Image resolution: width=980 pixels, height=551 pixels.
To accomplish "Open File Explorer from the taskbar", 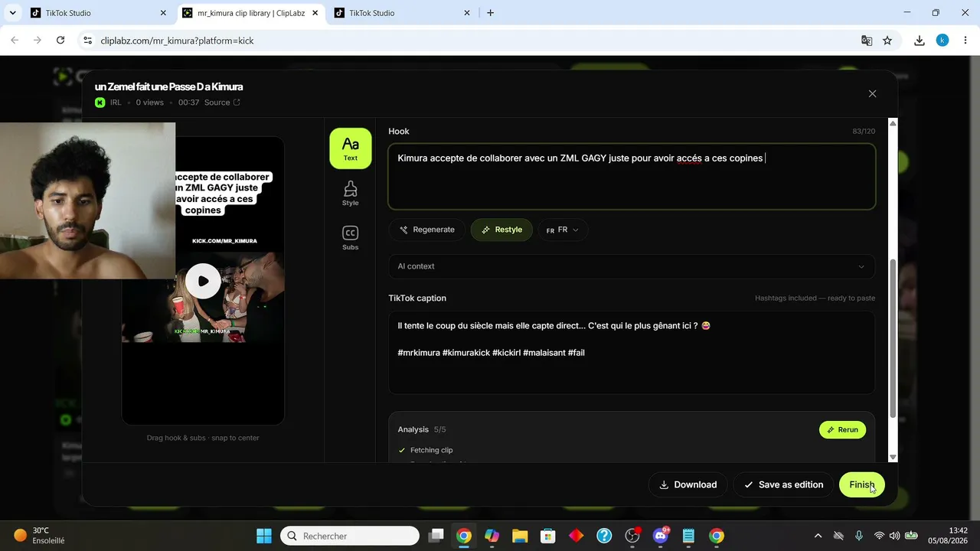I will click(520, 536).
